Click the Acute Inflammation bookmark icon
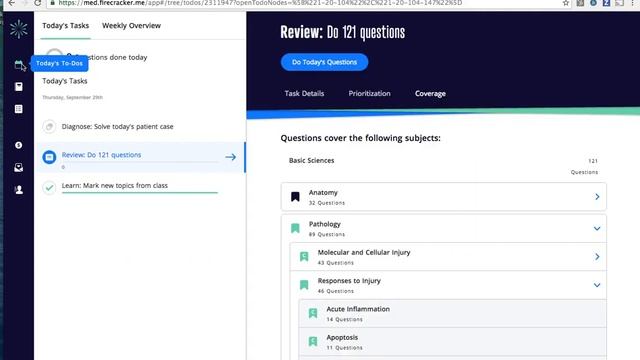640x360 pixels. 313,313
